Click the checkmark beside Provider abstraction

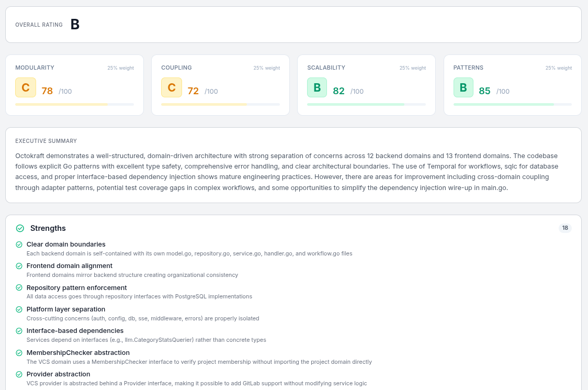pyautogui.click(x=19, y=374)
